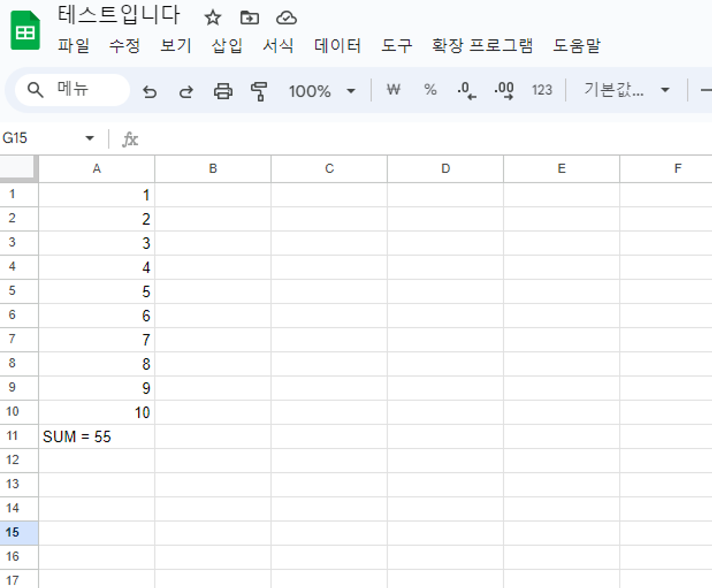Open the 보기 menu

176,45
